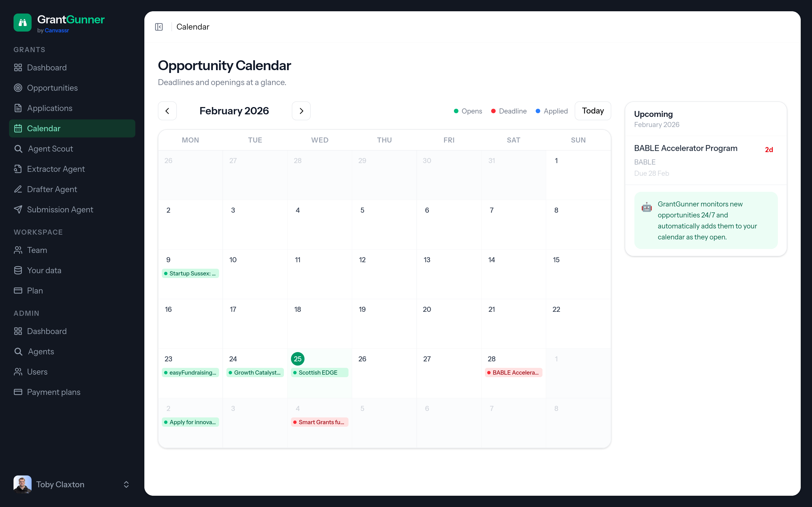The height and width of the screenshot is (507, 812).
Task: Open Your data database icon
Action: pyautogui.click(x=18, y=270)
